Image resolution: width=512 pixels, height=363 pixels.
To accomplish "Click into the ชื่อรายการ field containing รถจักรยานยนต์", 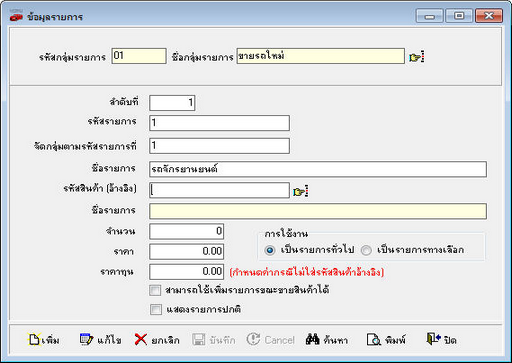I will click(x=318, y=169).
